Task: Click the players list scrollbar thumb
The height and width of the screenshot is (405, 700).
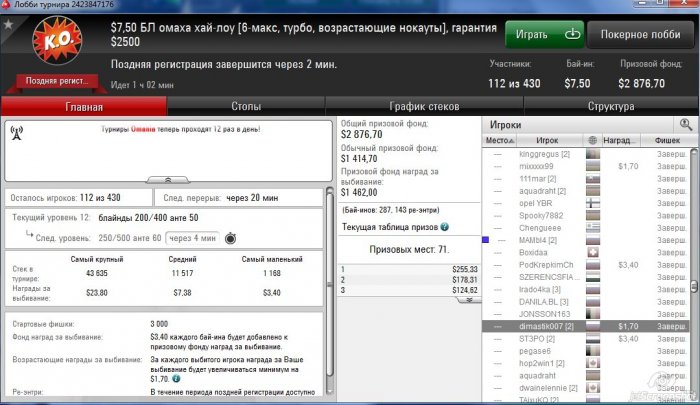Action: coord(694,286)
